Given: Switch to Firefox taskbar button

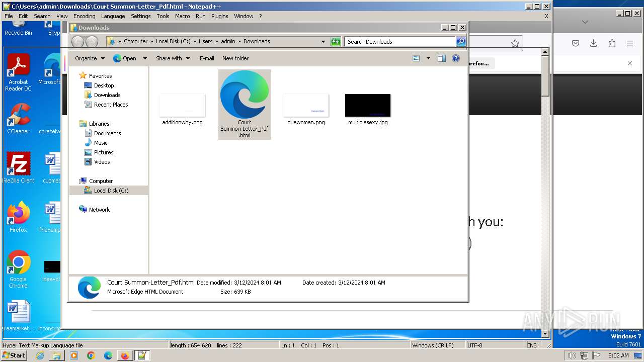Looking at the screenshot, I should (125, 355).
